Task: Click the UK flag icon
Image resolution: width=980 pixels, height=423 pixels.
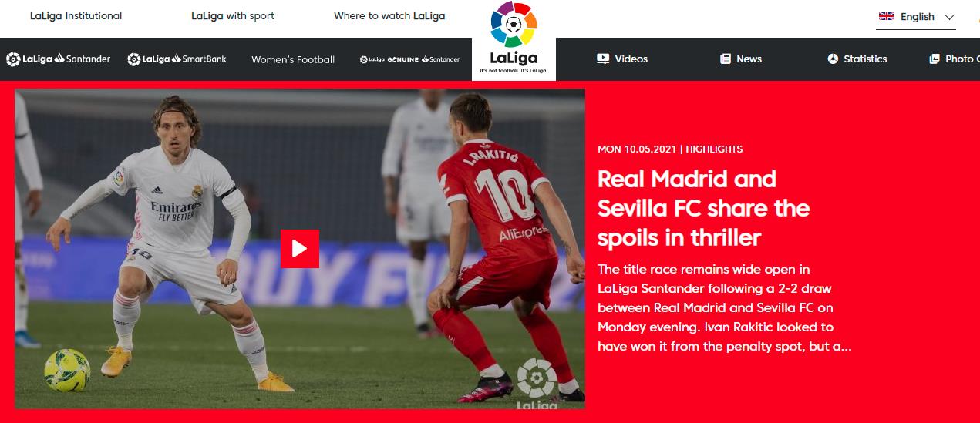Action: (x=887, y=16)
